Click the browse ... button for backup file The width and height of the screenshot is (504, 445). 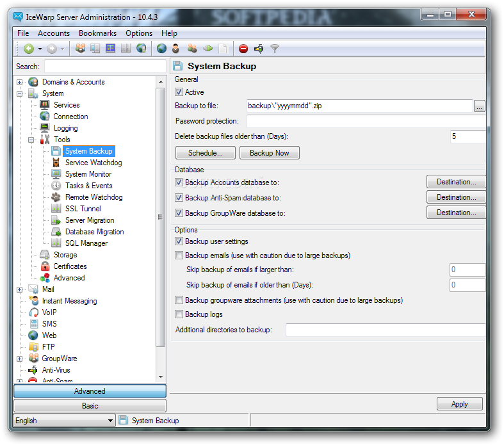click(x=479, y=106)
